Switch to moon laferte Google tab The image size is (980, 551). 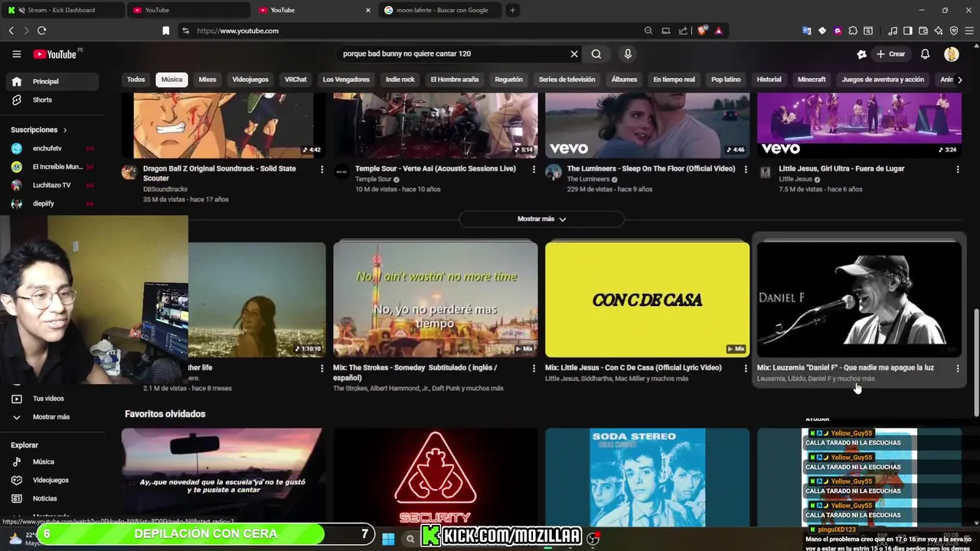click(442, 10)
